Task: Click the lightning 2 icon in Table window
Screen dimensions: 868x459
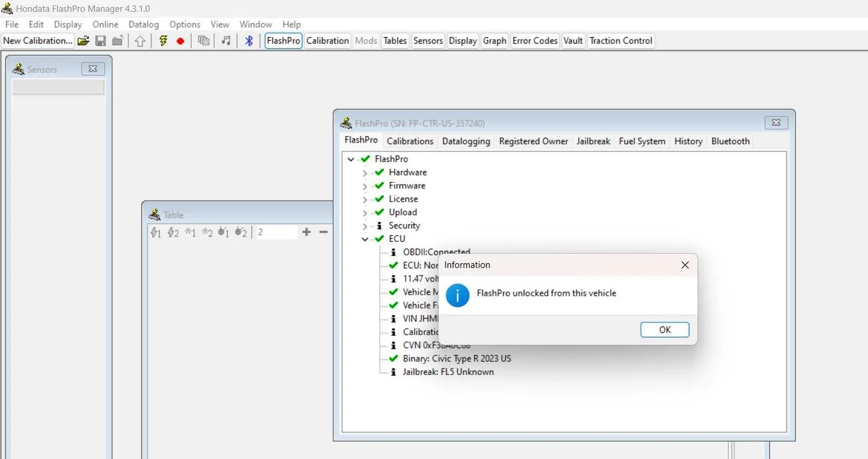Action: pos(173,232)
